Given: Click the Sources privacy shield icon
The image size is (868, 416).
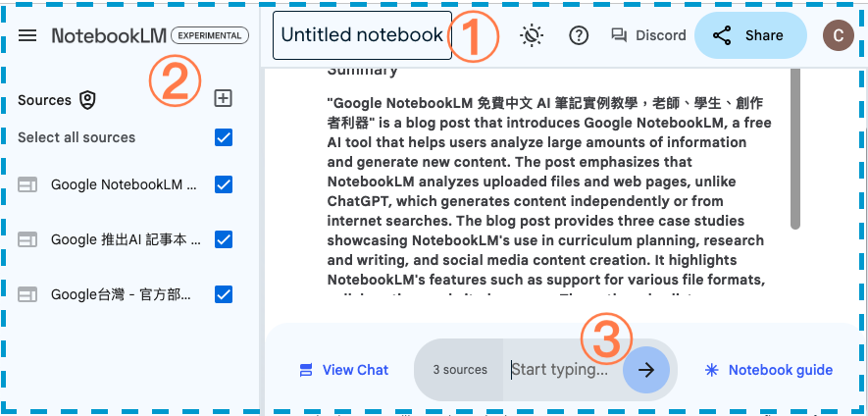Looking at the screenshot, I should [x=88, y=99].
